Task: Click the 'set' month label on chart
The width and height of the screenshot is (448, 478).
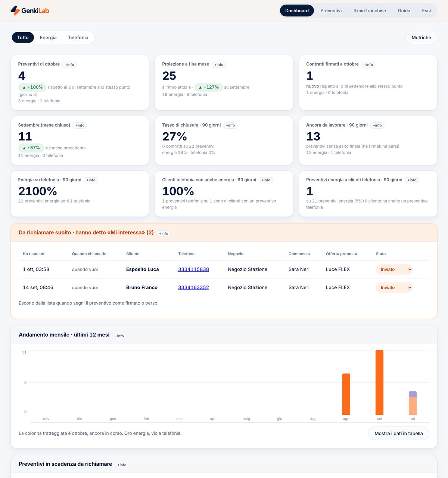Action: (x=379, y=419)
